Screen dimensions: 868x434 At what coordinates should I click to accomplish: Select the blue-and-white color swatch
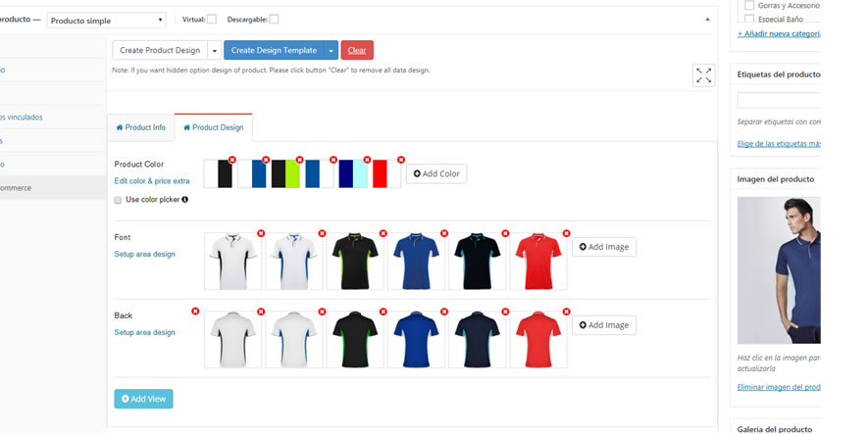[x=320, y=174]
